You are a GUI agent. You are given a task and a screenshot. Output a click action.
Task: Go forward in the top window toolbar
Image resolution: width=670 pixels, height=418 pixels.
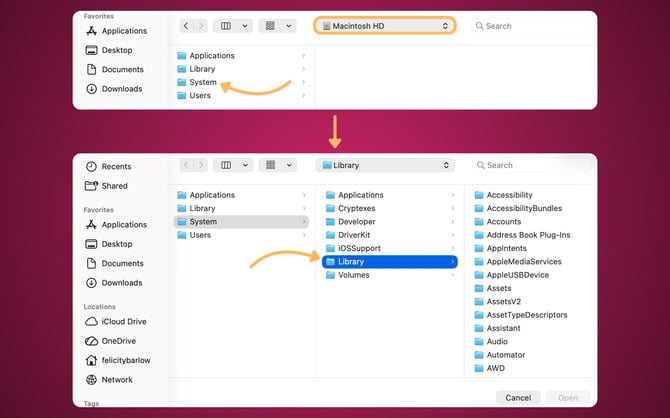200,26
